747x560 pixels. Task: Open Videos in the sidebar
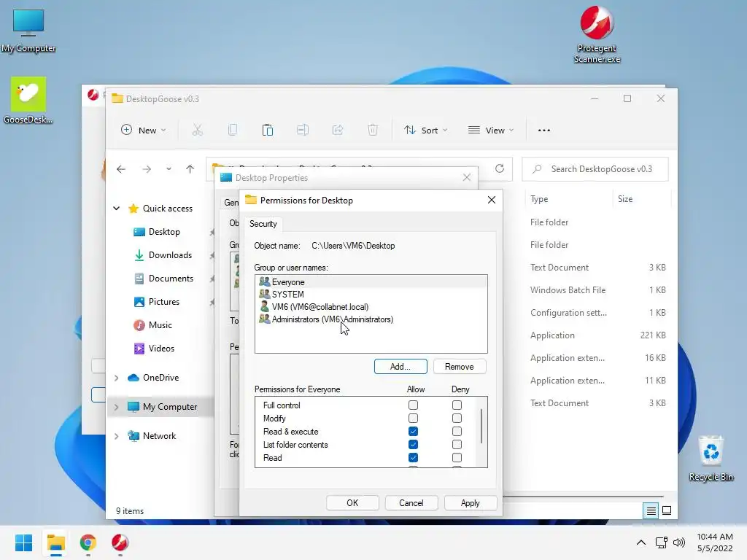(161, 349)
